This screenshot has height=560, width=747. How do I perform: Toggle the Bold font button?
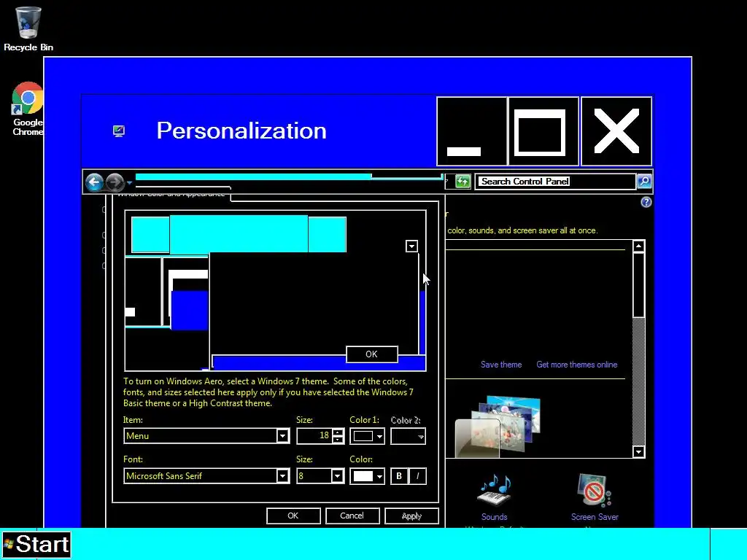click(399, 476)
